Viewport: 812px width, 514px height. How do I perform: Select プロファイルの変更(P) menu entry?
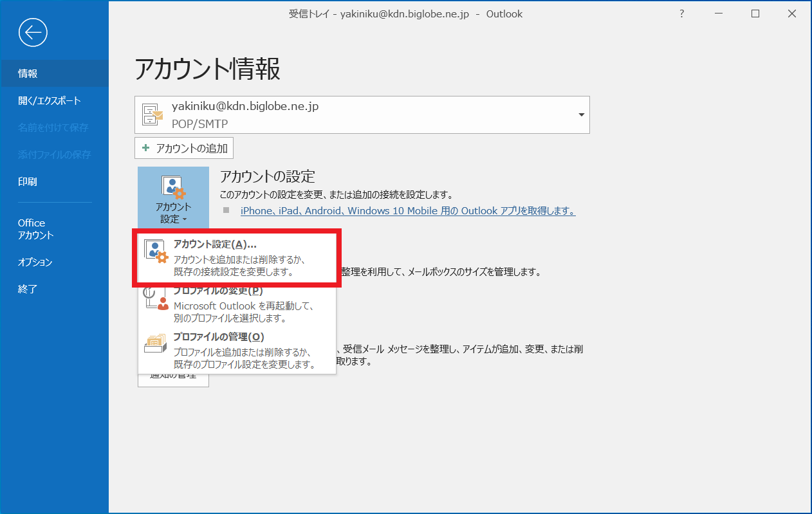pos(237,304)
